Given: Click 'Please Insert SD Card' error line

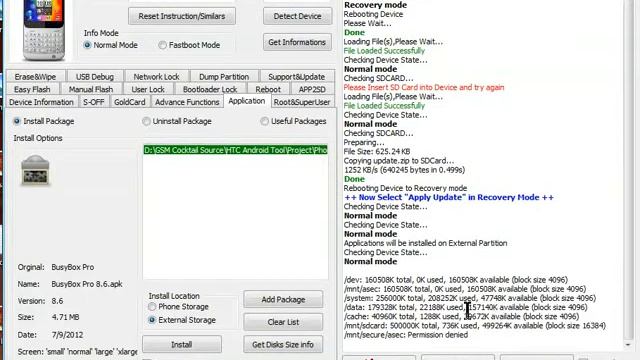Looking at the screenshot, I should coord(424,87).
